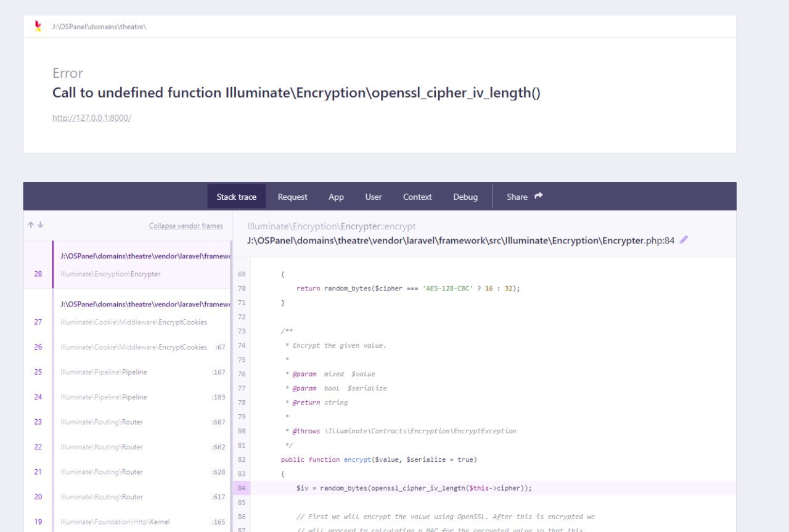Switch to the Debug tab
Image resolution: width=789 pixels, height=532 pixels.
click(x=465, y=197)
